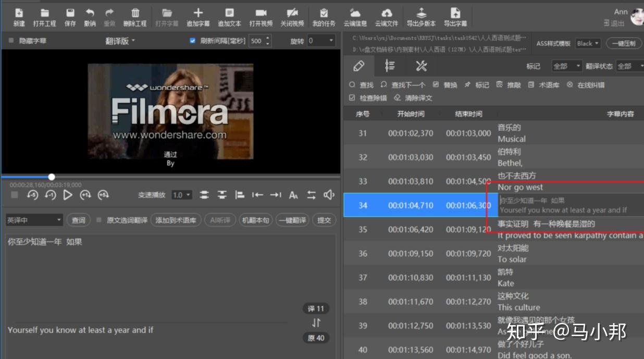Click the 一键翻译 button
The height and width of the screenshot is (359, 644).
pyautogui.click(x=292, y=220)
